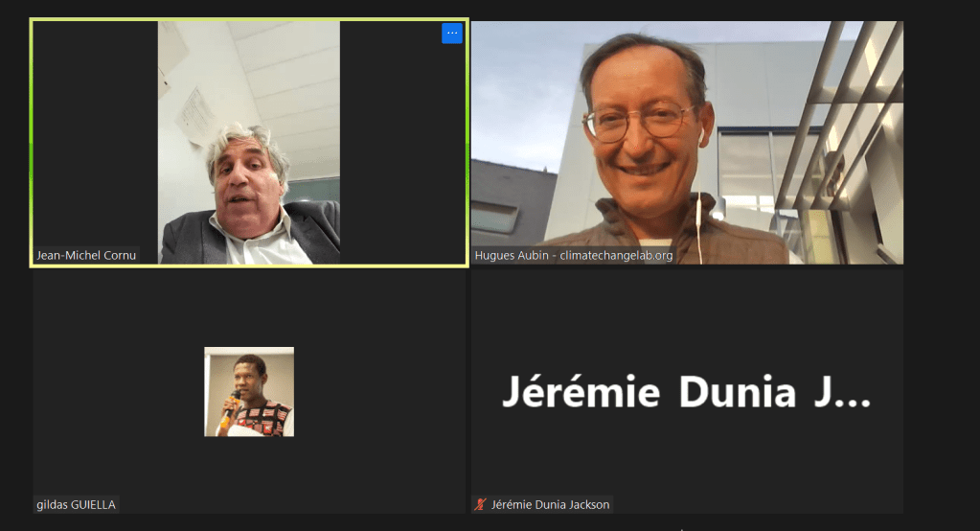
Task: Select Jean-Michel Cornu's camera video
Action: [x=249, y=142]
